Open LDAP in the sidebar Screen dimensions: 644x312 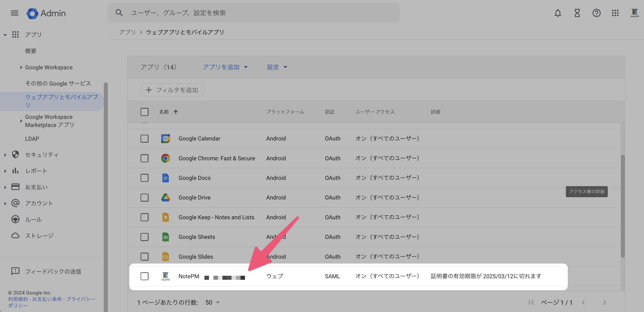(32, 138)
